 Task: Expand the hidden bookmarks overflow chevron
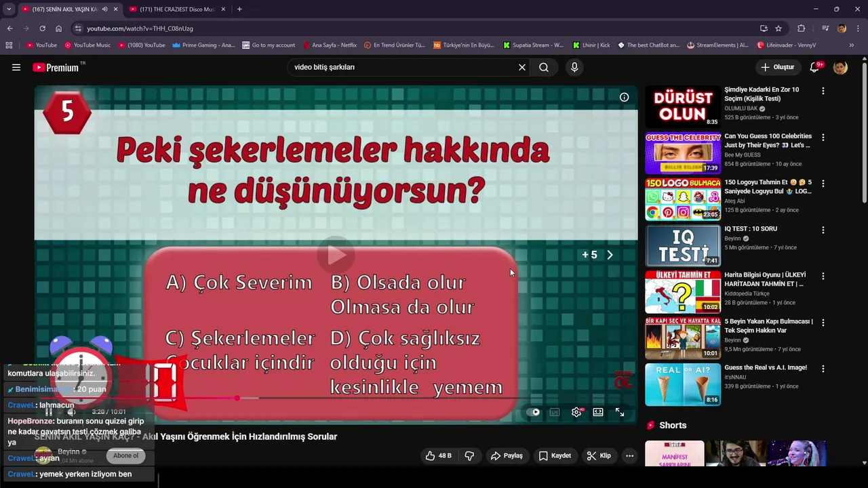[x=852, y=45]
